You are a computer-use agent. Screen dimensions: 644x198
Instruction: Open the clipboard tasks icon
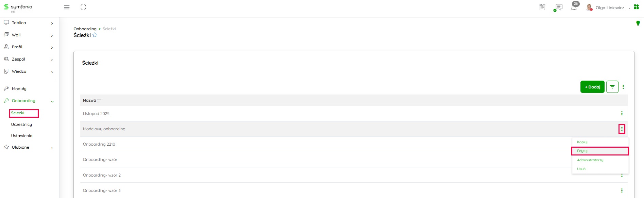[x=542, y=7]
